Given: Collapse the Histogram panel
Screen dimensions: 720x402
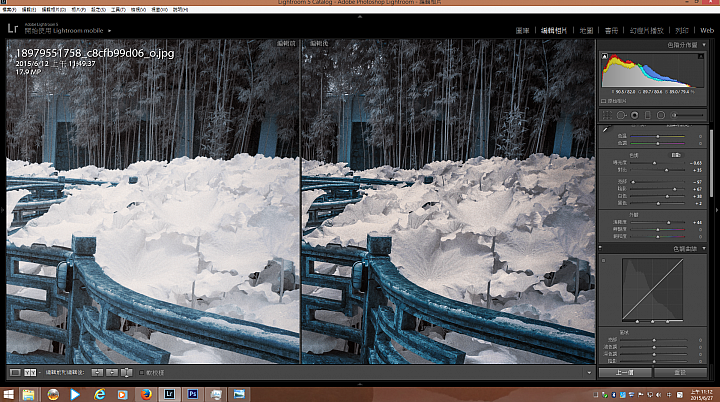Looking at the screenshot, I should pyautogui.click(x=704, y=45).
